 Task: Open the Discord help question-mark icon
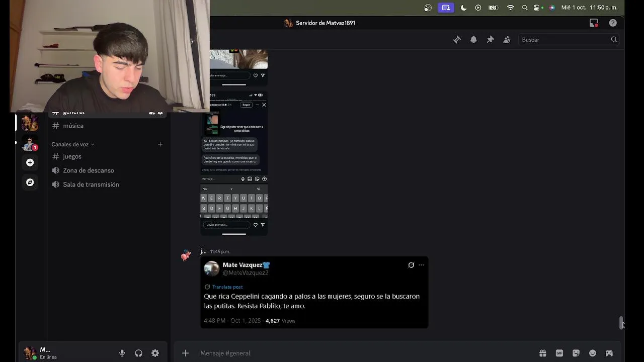click(613, 23)
